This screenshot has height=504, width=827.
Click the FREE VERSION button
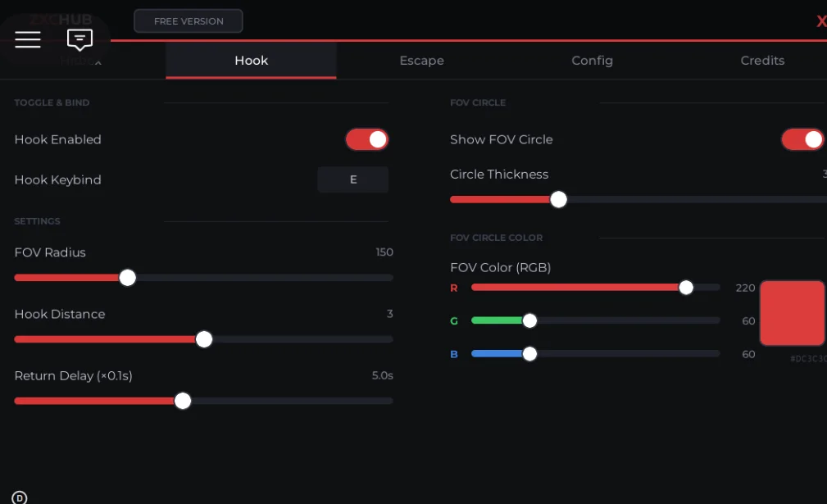[189, 21]
